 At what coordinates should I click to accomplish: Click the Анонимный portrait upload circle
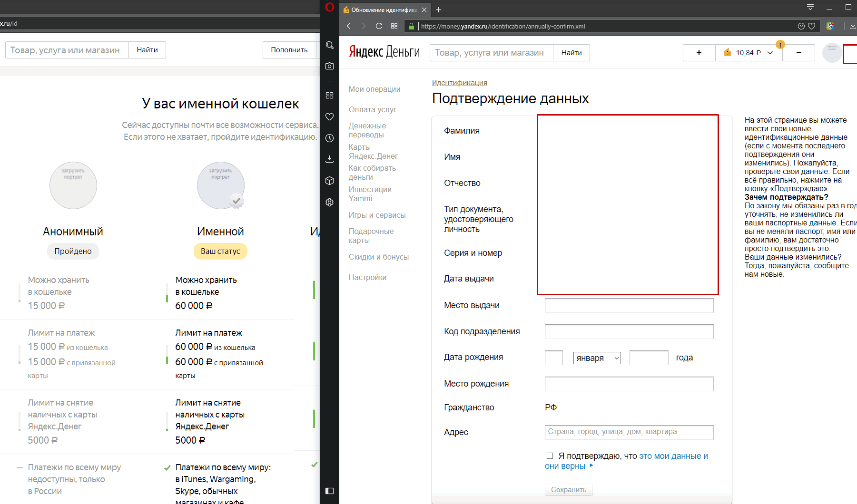coord(73,185)
